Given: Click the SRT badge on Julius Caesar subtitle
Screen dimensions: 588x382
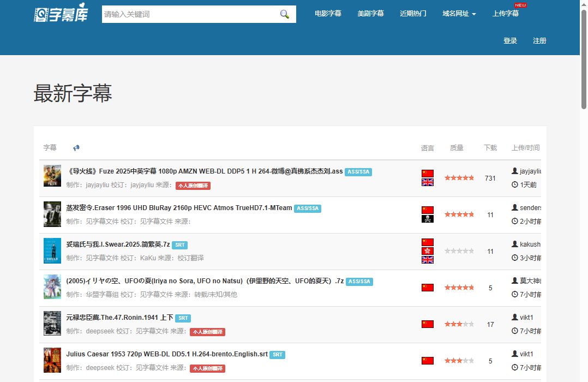Looking at the screenshot, I should pos(278,355).
